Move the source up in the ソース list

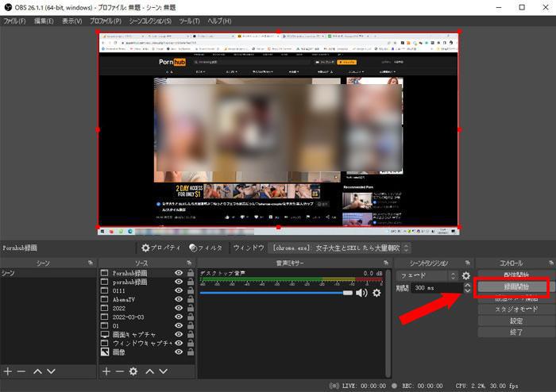coord(149,371)
